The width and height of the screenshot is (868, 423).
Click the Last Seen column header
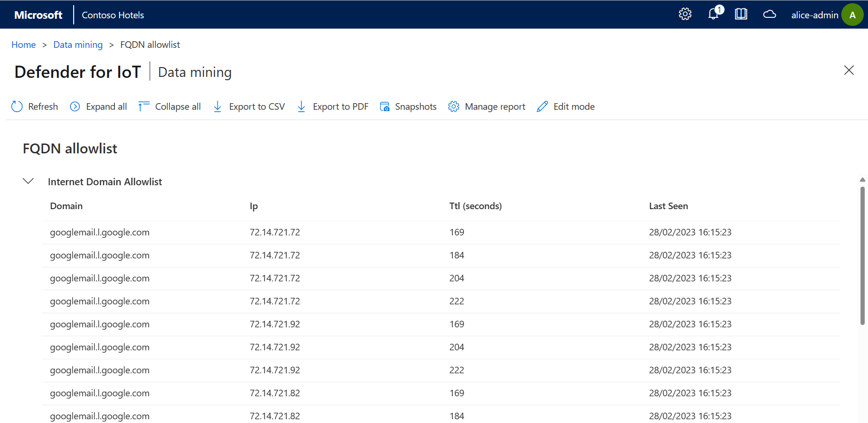(x=669, y=206)
